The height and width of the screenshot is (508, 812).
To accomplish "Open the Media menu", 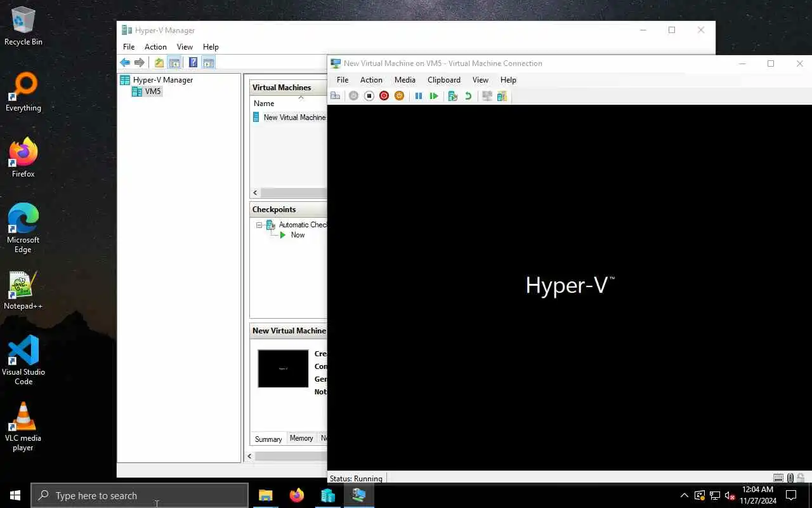I will coord(405,80).
